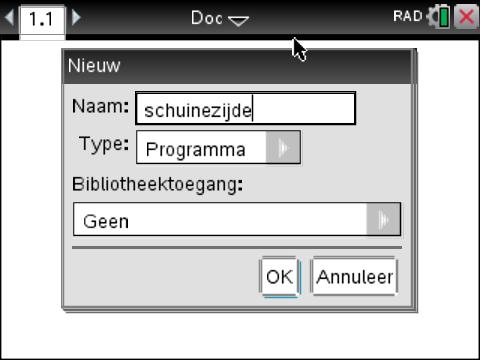
Task: Click the Type label
Action: (104, 145)
